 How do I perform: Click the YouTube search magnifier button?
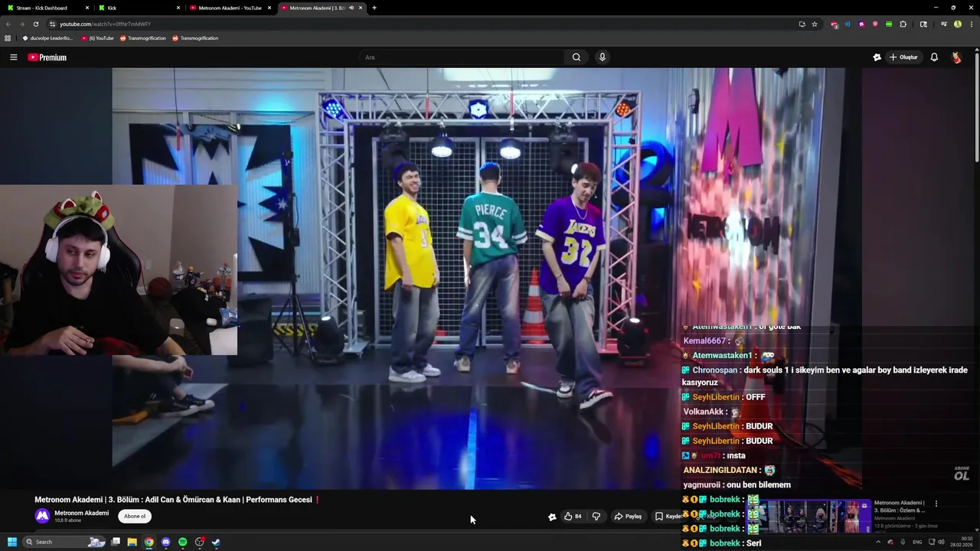(x=577, y=57)
